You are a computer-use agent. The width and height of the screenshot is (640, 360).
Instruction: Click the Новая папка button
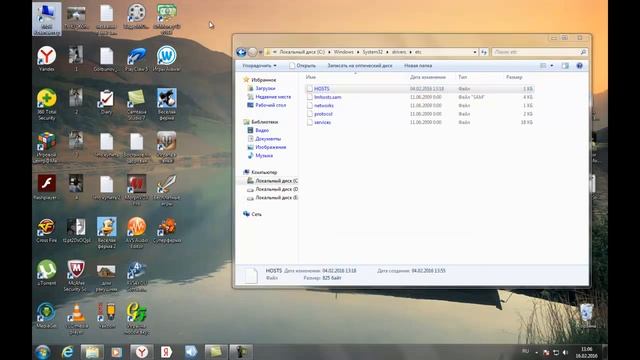tap(418, 66)
